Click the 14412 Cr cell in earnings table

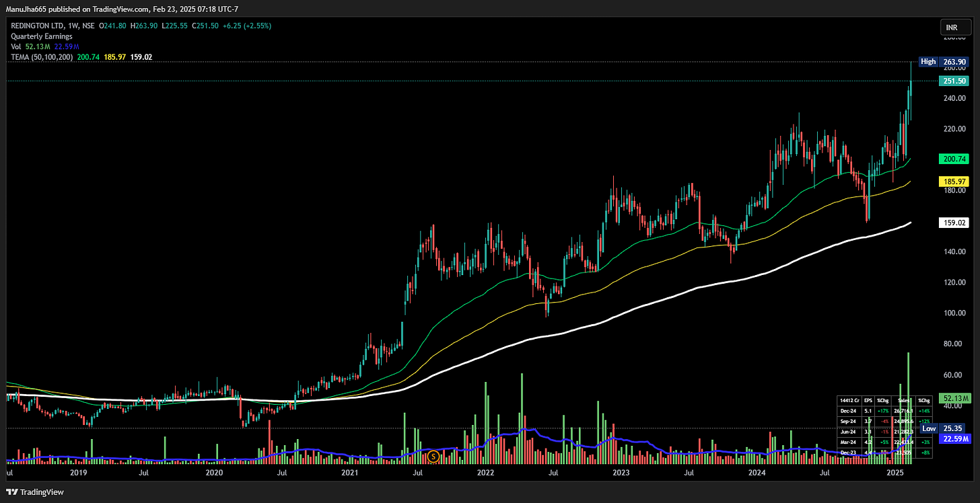[x=849, y=401]
